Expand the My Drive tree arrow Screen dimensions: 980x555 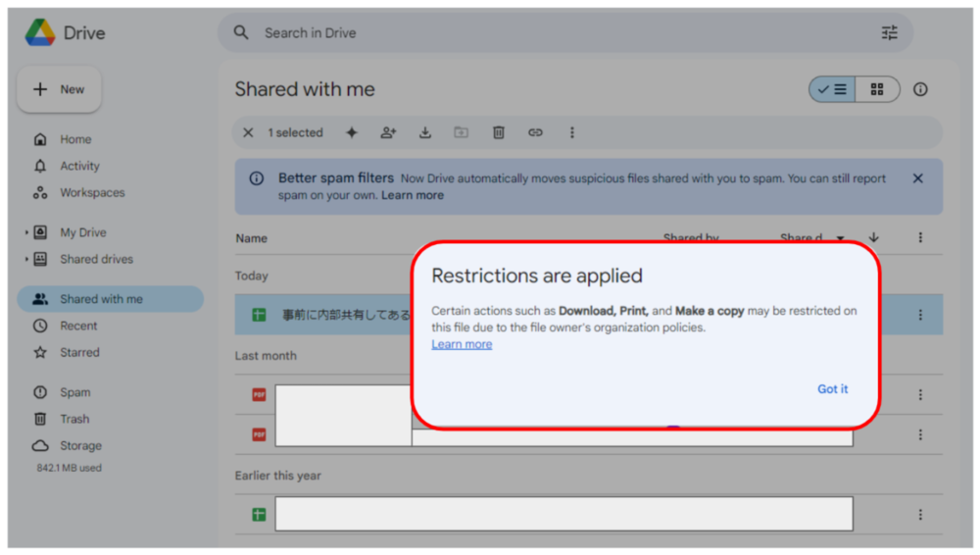pos(26,232)
